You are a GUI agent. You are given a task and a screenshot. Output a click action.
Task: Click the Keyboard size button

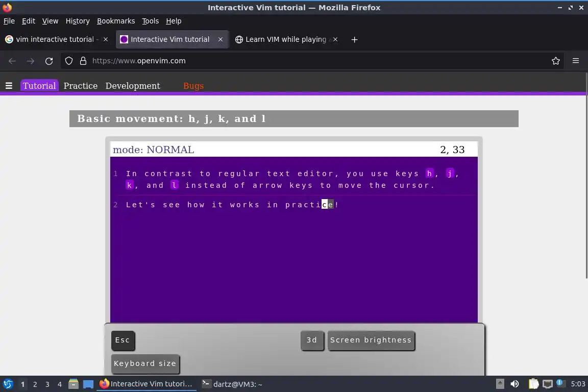click(x=145, y=364)
